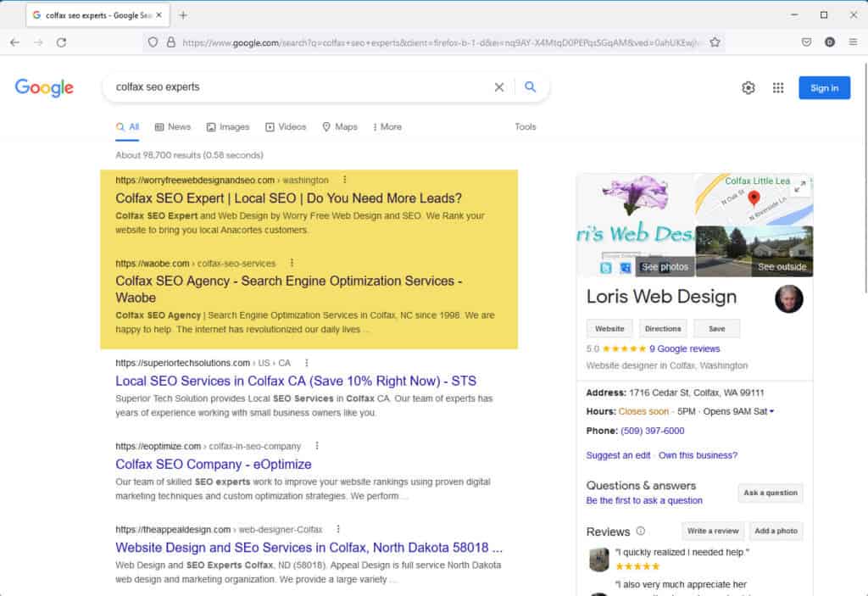Click the padlock site security icon
The width and height of the screenshot is (868, 596).
point(171,42)
